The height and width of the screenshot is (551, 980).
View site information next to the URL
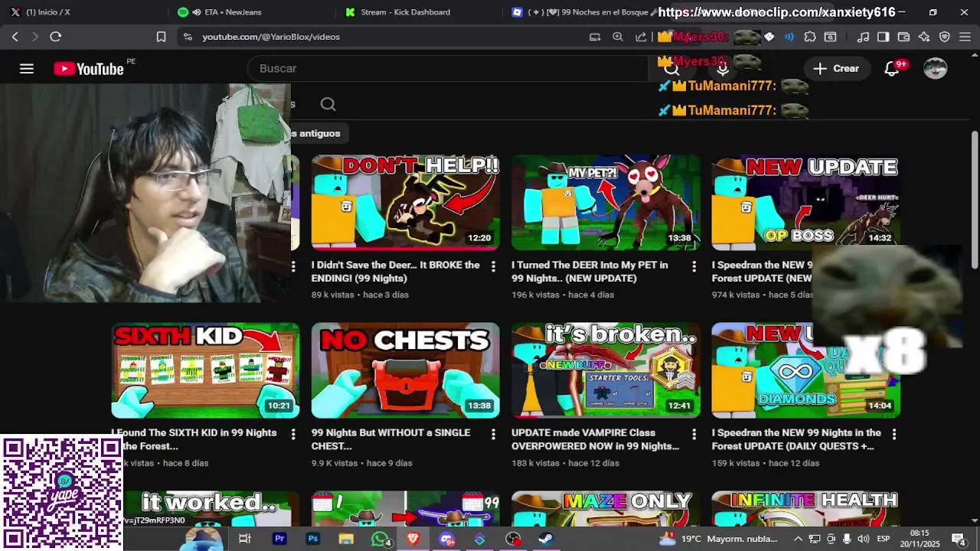(188, 37)
